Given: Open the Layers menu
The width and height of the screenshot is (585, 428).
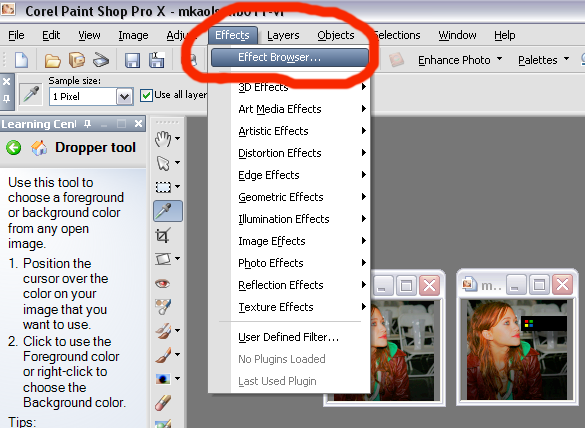Looking at the screenshot, I should click(x=283, y=35).
